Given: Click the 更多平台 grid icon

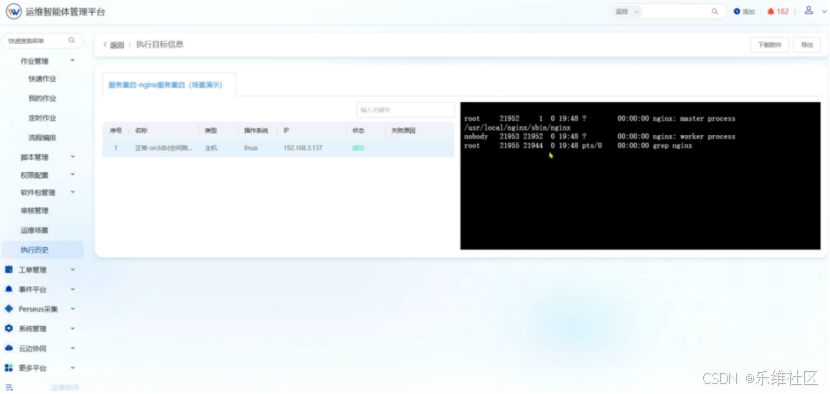Looking at the screenshot, I should [x=8, y=368].
